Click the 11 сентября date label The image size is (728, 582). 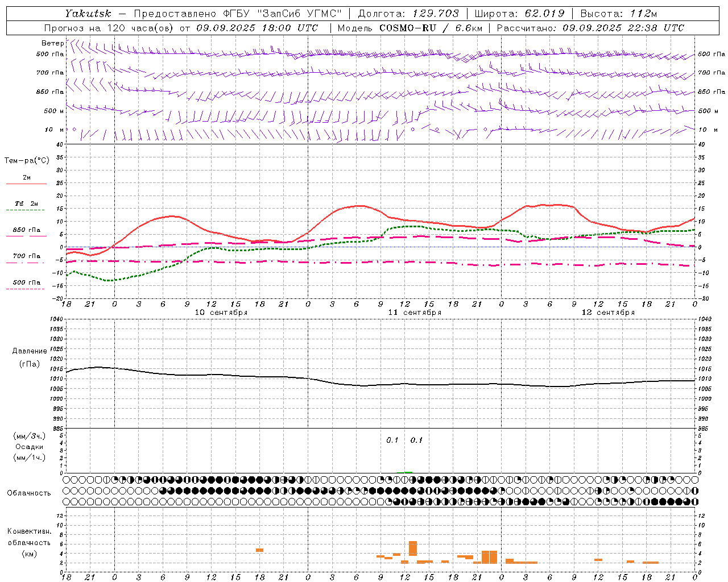[x=415, y=313]
